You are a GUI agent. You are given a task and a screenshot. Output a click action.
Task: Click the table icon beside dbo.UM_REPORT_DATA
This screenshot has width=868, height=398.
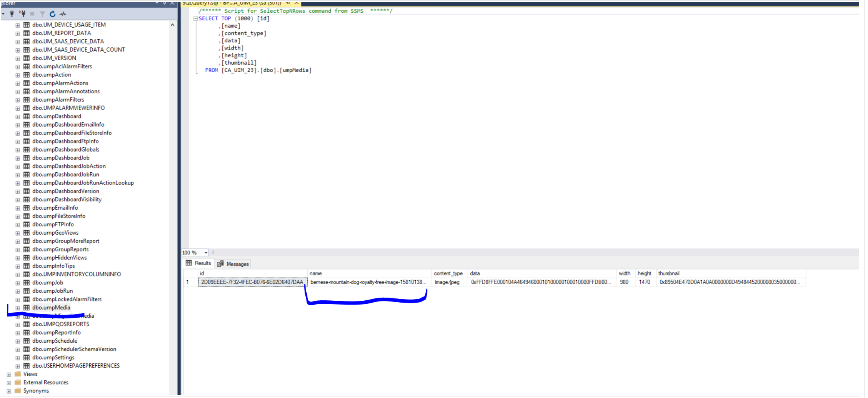(27, 33)
